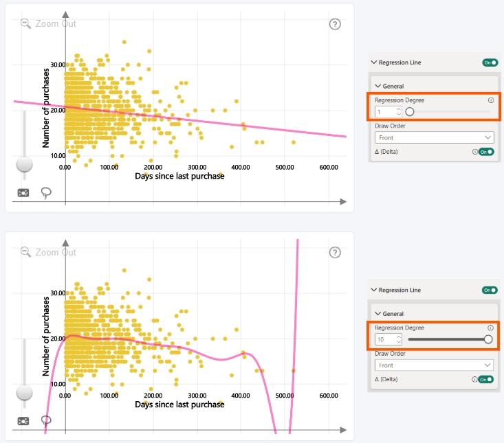
Task: Click the vertical zoom slider knob in bottom chart
Action: [25, 393]
